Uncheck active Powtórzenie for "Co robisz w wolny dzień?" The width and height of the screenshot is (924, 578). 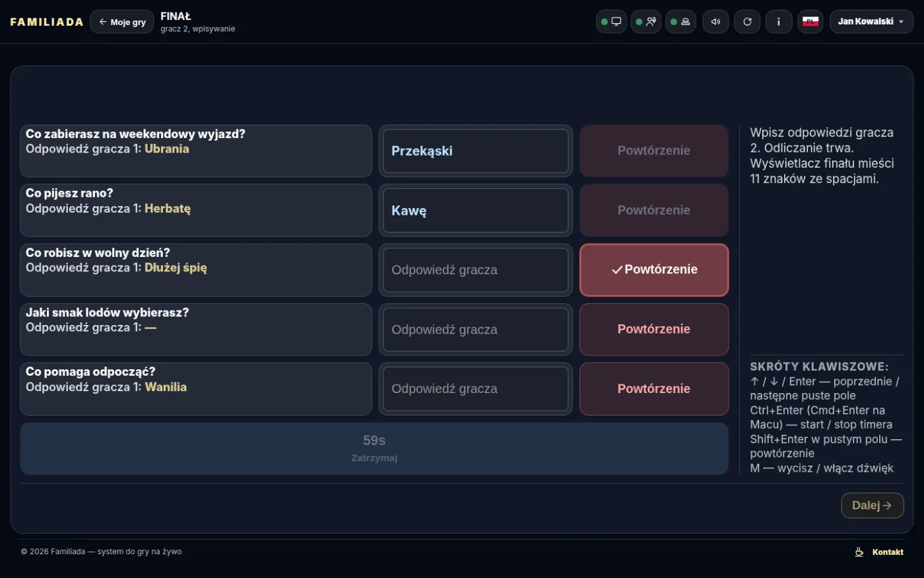[654, 270]
